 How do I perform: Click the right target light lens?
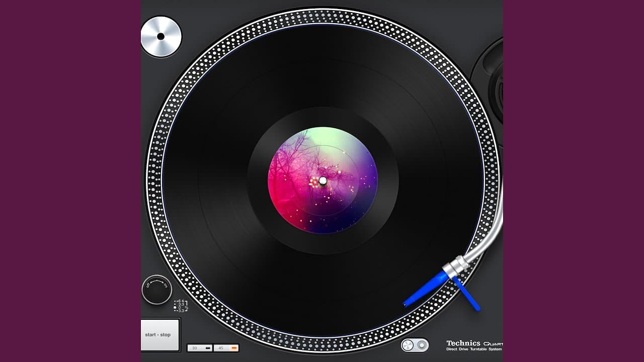coord(422,345)
